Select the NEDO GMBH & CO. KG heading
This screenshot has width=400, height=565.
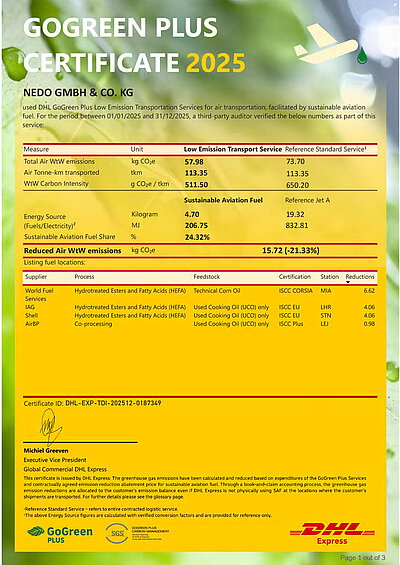(78, 93)
